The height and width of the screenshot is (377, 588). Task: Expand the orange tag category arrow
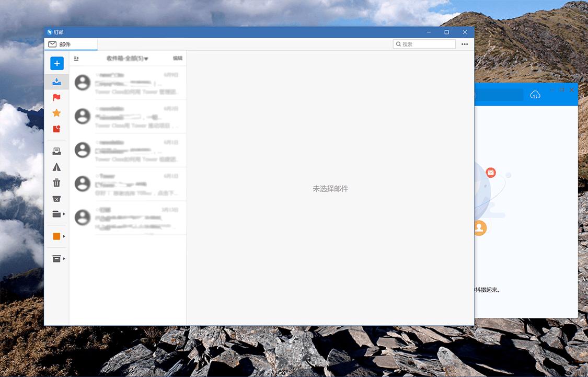[64, 236]
